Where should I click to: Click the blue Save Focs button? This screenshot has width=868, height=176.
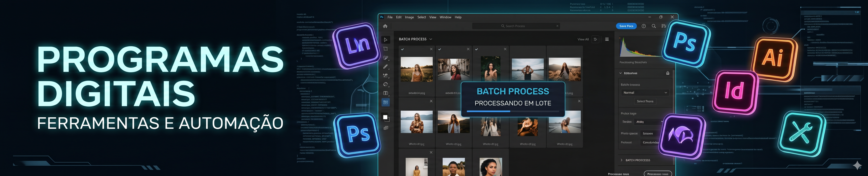(626, 26)
